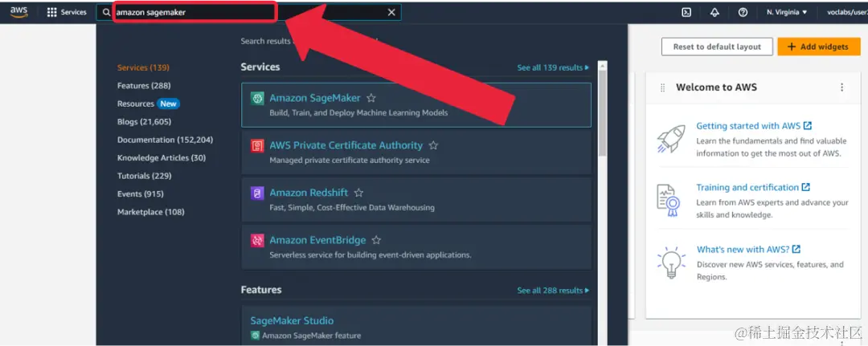Click Reset to default layout
Screen dimensions: 868x346
pos(717,47)
